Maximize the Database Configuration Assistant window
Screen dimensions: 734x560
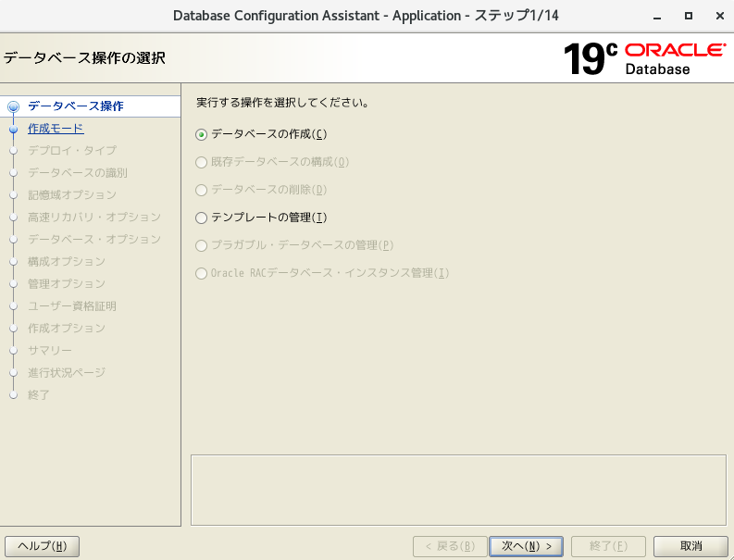689,16
